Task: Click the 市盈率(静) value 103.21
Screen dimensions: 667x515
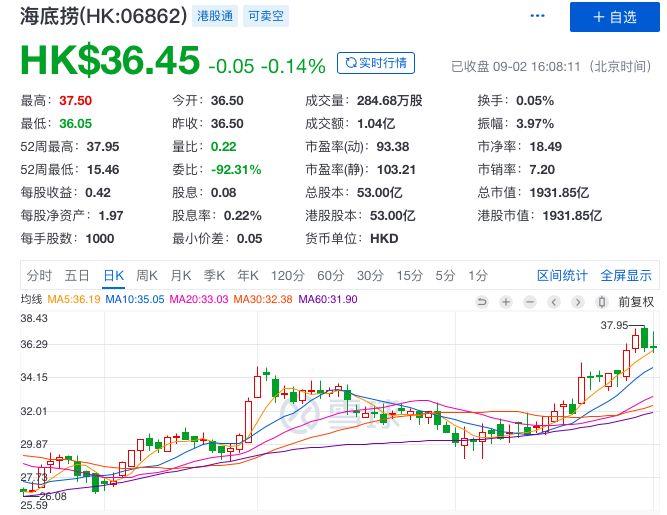Action: click(x=396, y=170)
